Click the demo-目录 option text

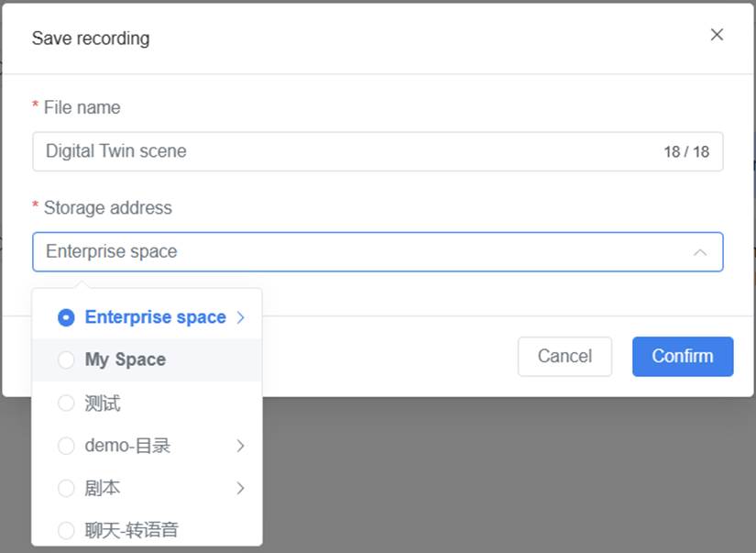pos(127,446)
